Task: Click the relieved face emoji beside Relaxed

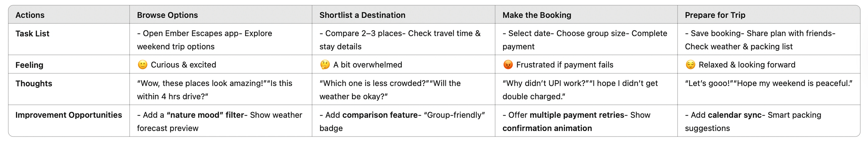Action: (690, 65)
